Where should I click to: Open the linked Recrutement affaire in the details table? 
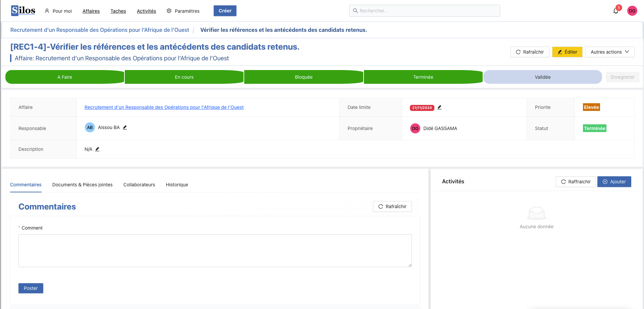click(164, 107)
